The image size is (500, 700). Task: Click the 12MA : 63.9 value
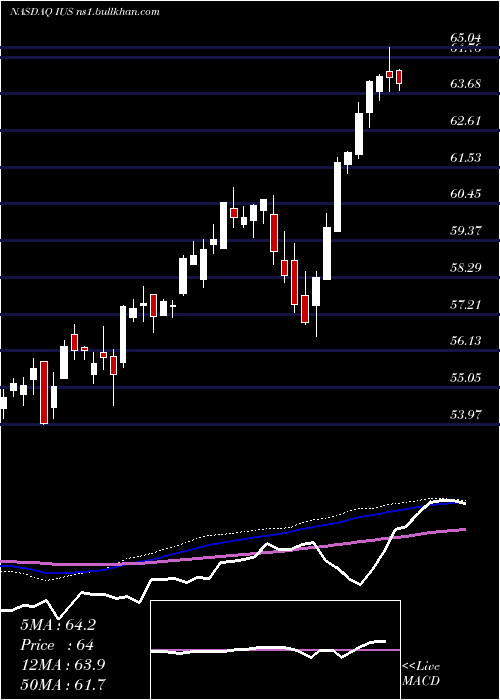pos(63,665)
